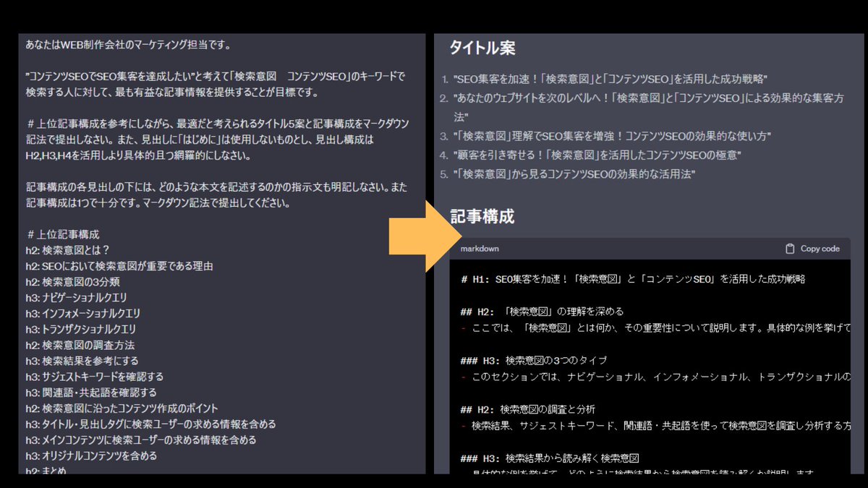
Task: Click the code line 'ここでは、「検索意図」とは何か'
Action: pos(655,328)
